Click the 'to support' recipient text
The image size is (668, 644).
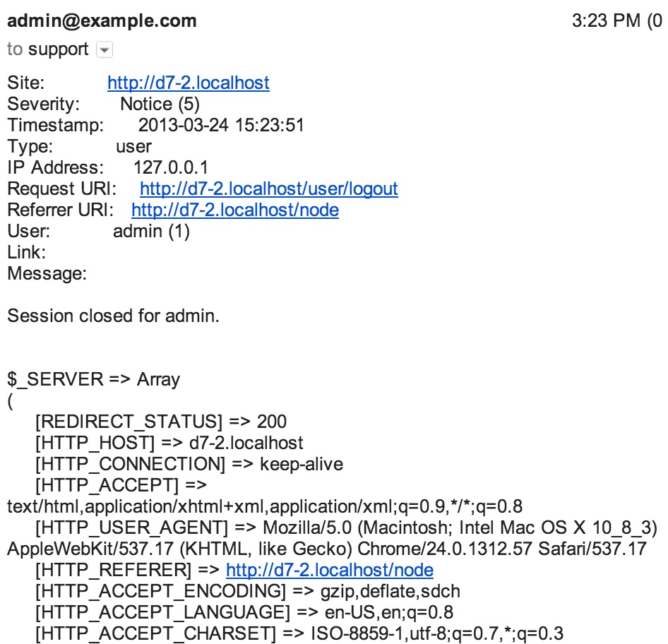point(48,49)
